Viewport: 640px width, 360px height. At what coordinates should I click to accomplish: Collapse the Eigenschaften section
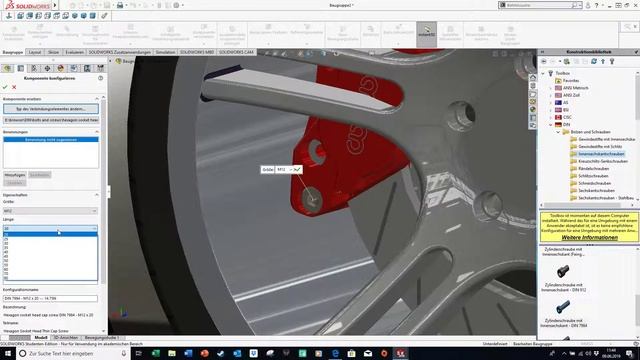tap(97, 195)
